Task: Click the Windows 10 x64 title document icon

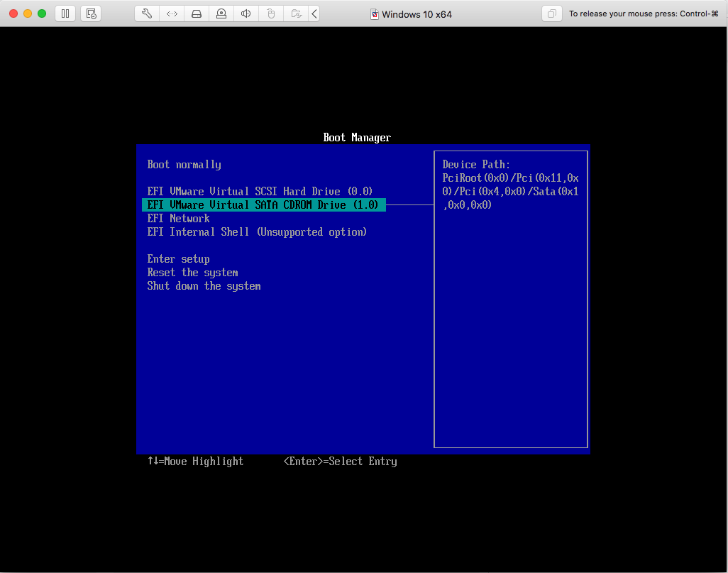Action: tap(374, 14)
